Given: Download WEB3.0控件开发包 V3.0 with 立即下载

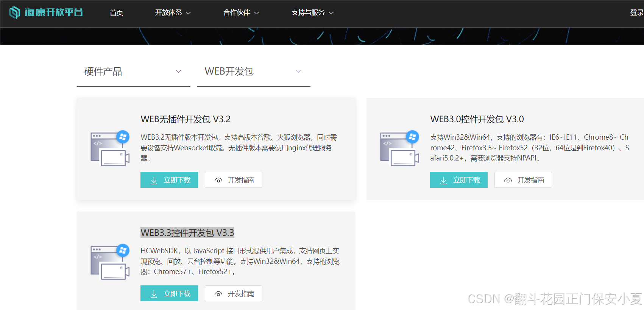Looking at the screenshot, I should (x=459, y=180).
